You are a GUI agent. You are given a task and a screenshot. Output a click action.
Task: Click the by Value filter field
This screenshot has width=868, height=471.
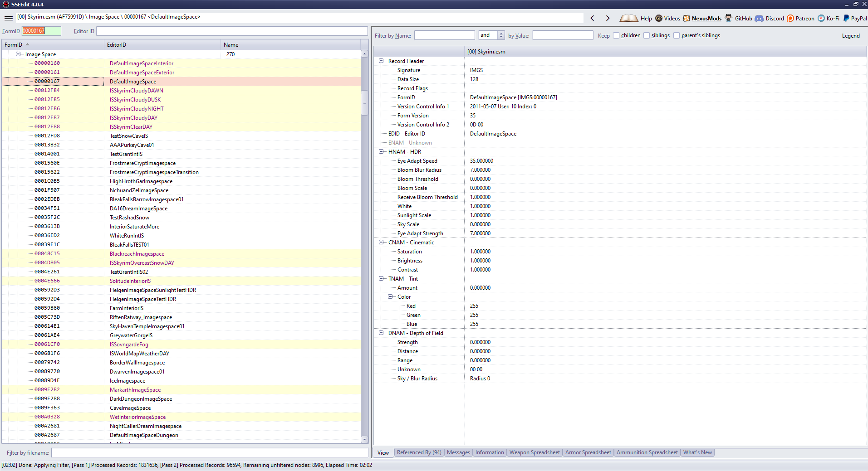click(x=563, y=35)
